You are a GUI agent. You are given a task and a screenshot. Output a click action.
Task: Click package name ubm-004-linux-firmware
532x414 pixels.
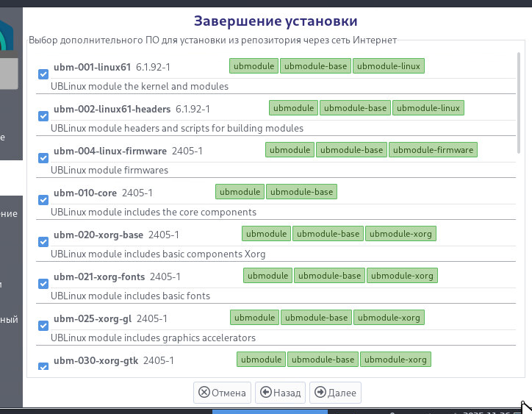(x=110, y=151)
